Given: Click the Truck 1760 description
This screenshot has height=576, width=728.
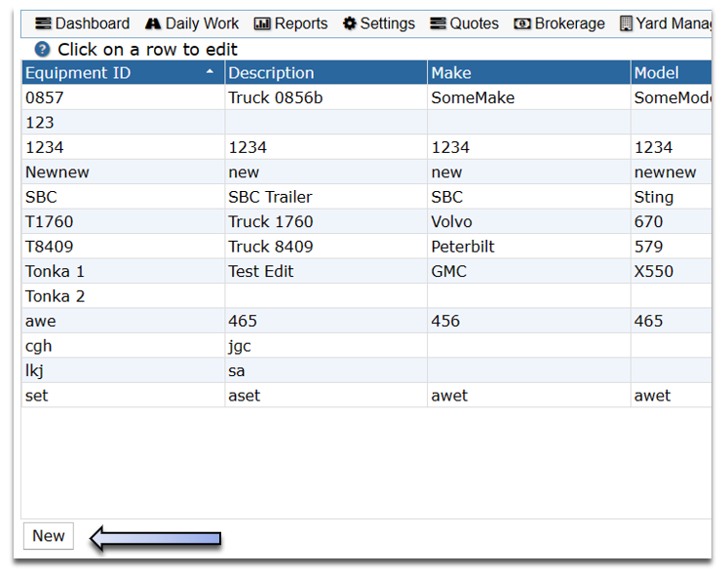Looking at the screenshot, I should pos(326,222).
